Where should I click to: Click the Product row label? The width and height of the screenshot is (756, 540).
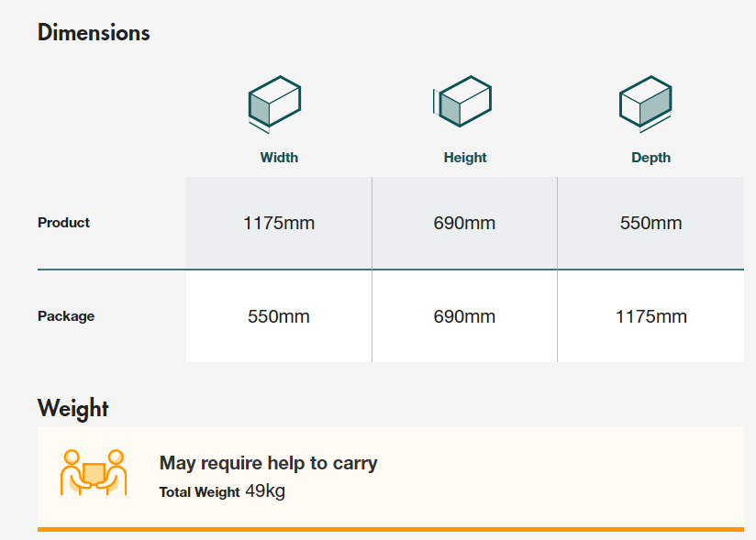pyautogui.click(x=63, y=223)
